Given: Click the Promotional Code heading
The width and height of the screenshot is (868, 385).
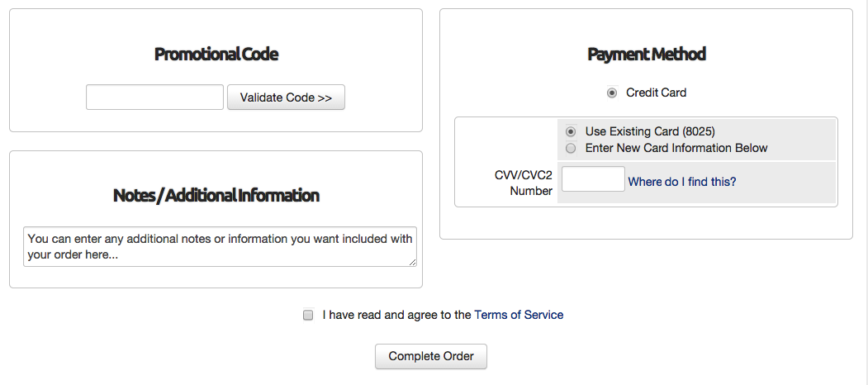Looking at the screenshot, I should (x=216, y=55).
